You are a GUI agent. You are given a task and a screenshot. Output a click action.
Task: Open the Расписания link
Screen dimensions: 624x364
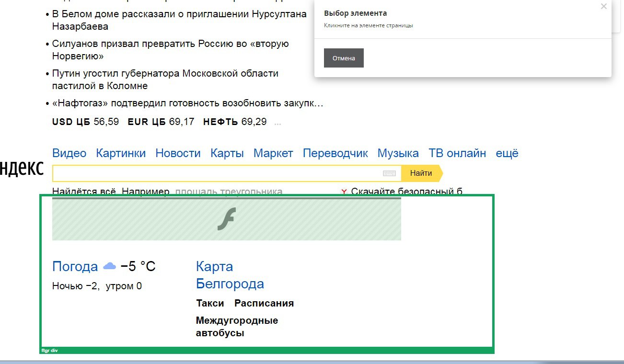coord(264,303)
